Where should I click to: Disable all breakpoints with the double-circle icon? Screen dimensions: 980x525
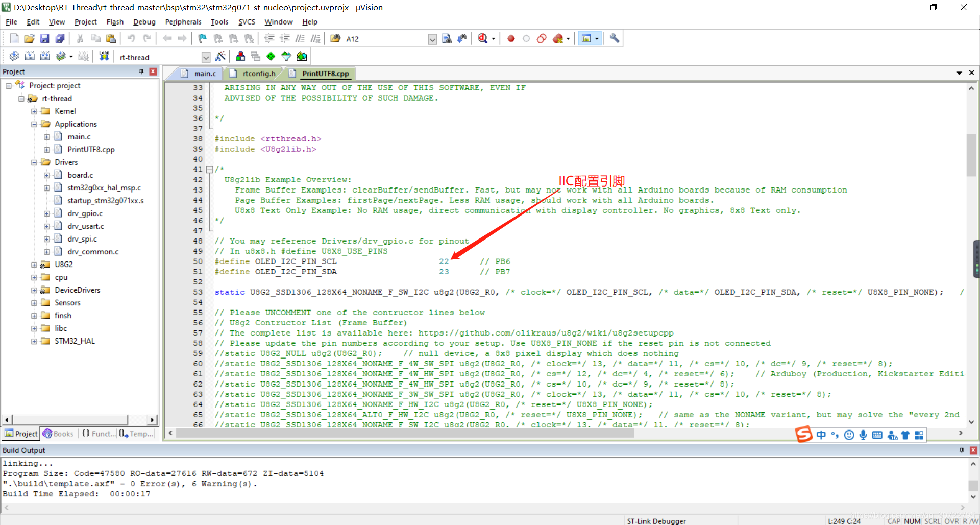542,38
